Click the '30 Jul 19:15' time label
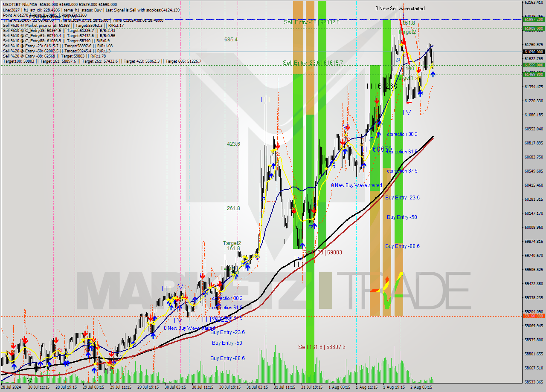The image size is (546, 392). [x=230, y=388]
